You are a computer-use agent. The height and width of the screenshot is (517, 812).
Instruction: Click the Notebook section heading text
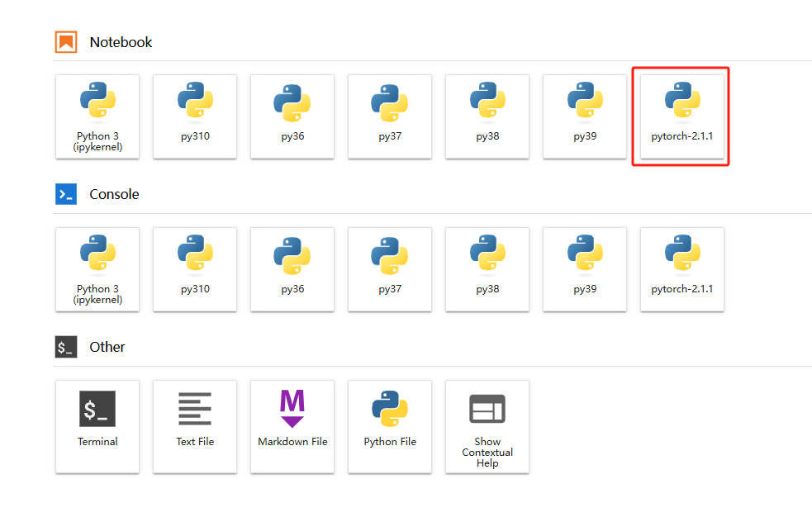pos(121,42)
